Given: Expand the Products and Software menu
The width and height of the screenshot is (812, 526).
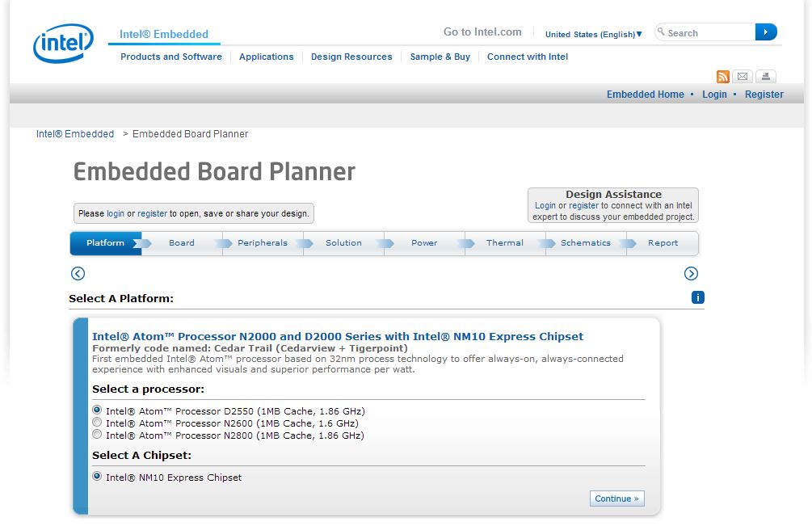Looking at the screenshot, I should pyautogui.click(x=171, y=57).
